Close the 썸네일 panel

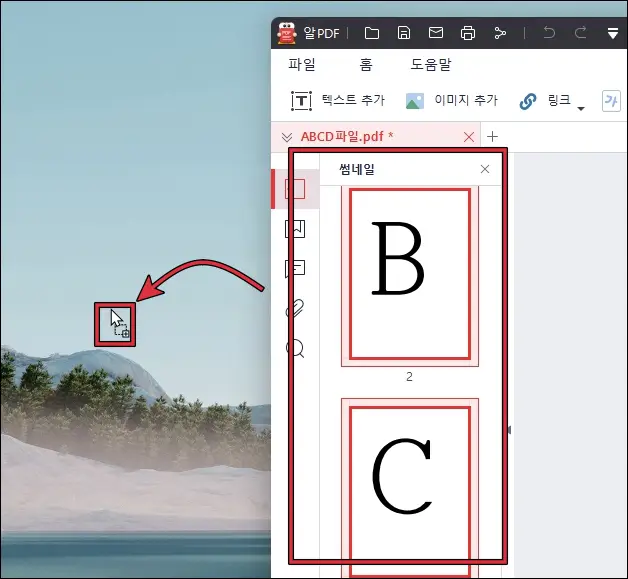coord(485,169)
